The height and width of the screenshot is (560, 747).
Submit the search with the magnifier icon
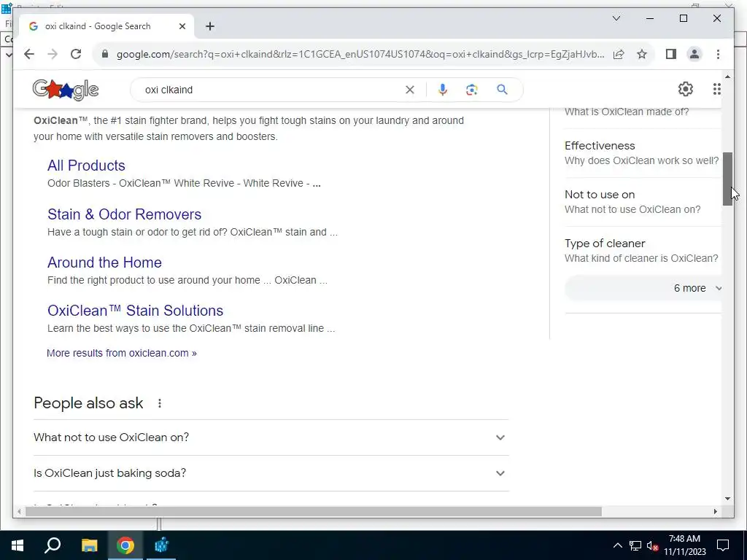[502, 90]
